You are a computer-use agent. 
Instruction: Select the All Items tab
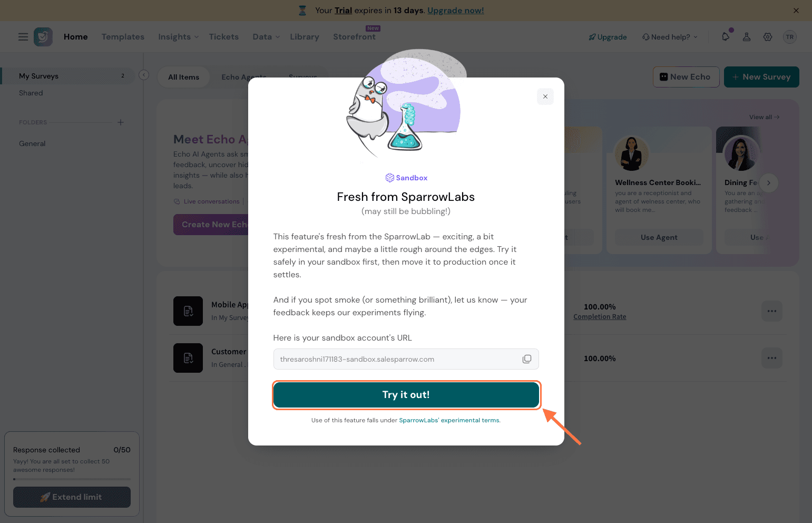[183, 77]
